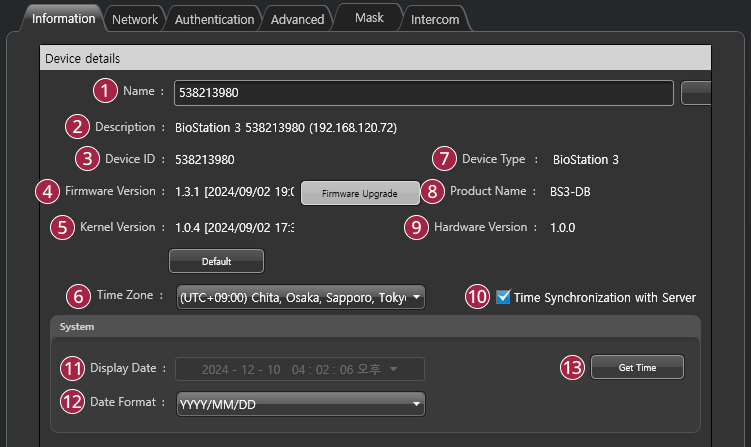Click into the device Name text field
This screenshot has width=751, height=447.
[422, 93]
